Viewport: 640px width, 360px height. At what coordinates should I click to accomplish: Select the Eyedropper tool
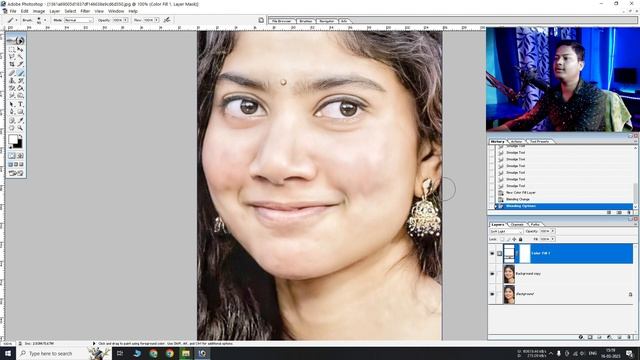click(x=20, y=120)
